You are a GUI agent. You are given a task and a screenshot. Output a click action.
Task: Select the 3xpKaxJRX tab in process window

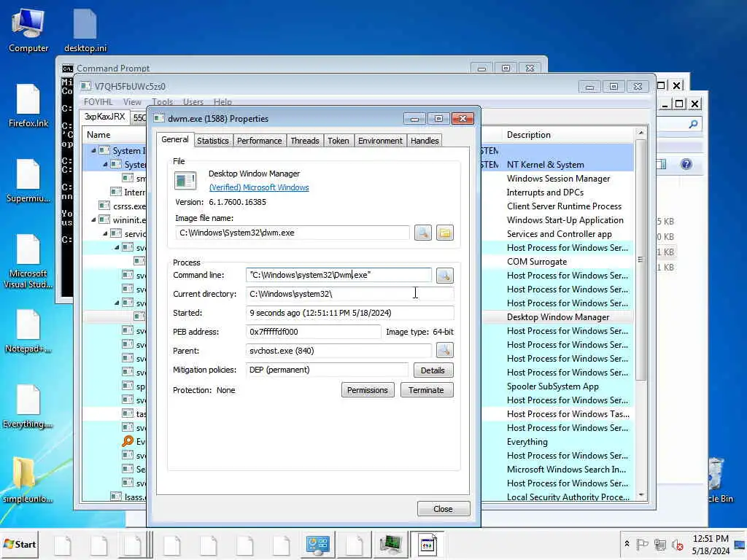tap(105, 117)
